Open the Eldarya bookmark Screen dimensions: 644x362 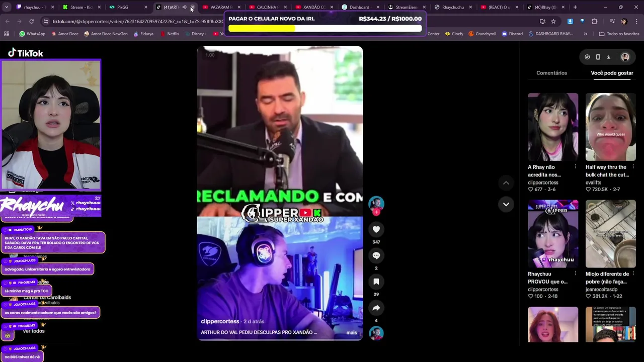tap(143, 34)
